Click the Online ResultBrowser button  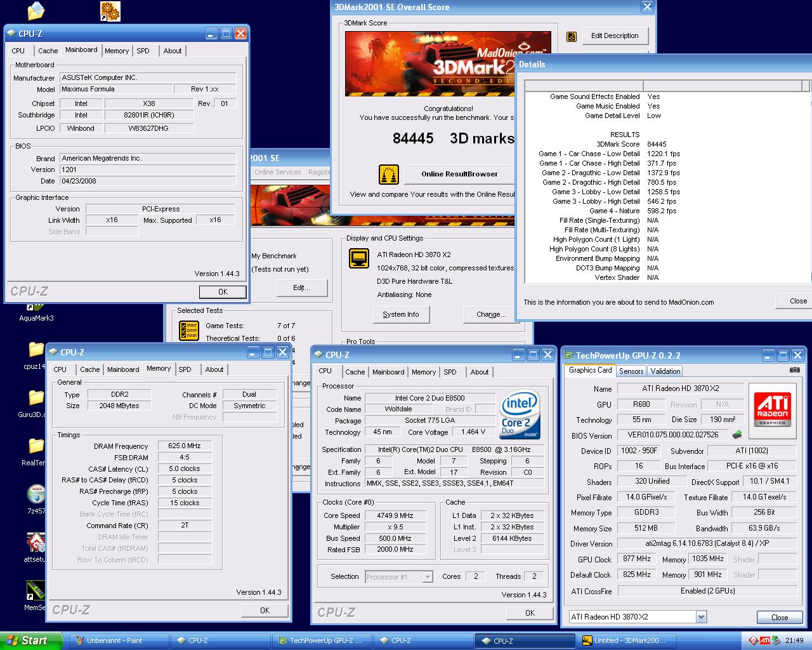point(460,174)
